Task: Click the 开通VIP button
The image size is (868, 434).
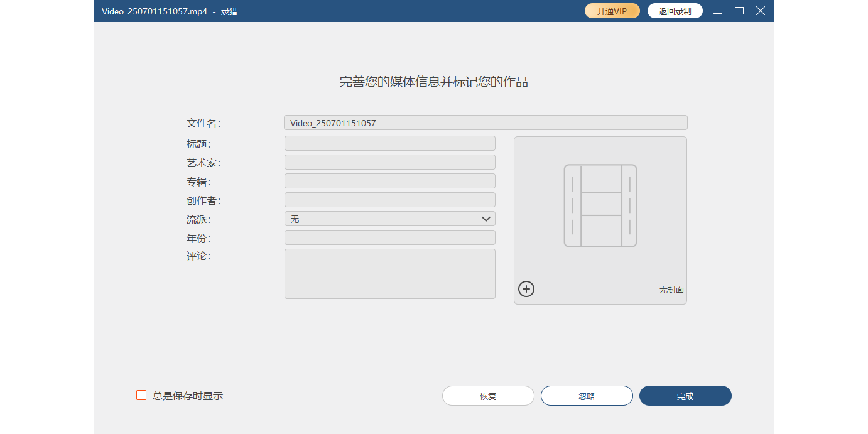Action: pyautogui.click(x=612, y=11)
